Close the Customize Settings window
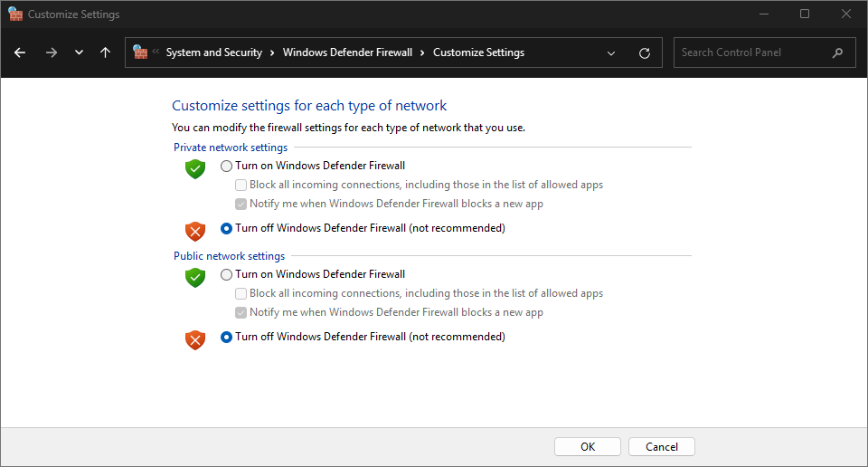Viewport: 868px width, 467px height. click(x=846, y=14)
